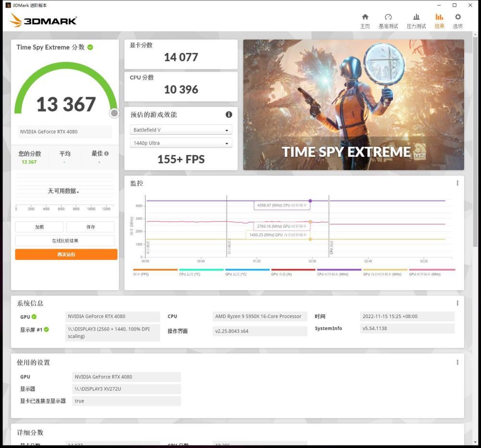
Task: Click the 显卡分数 14 077 card
Action: [181, 54]
